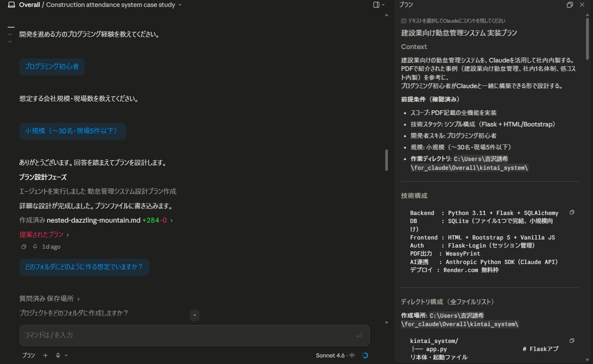Jump to bottom with the down-chevron button
593x364 pixels.
pyautogui.click(x=195, y=315)
